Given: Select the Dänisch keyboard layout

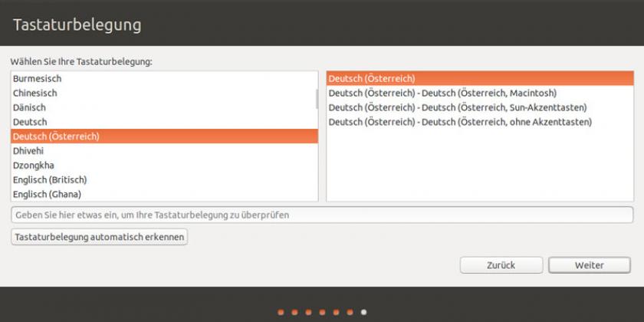Looking at the screenshot, I should (x=30, y=107).
